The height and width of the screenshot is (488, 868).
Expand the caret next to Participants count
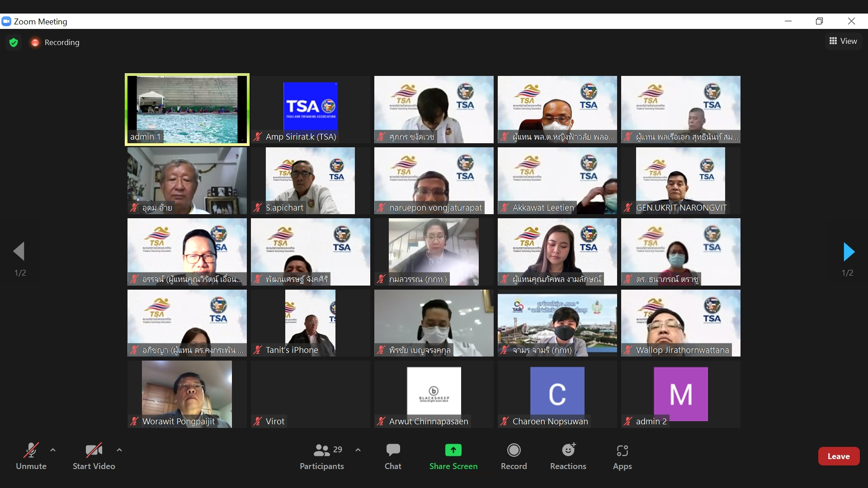coord(358,450)
